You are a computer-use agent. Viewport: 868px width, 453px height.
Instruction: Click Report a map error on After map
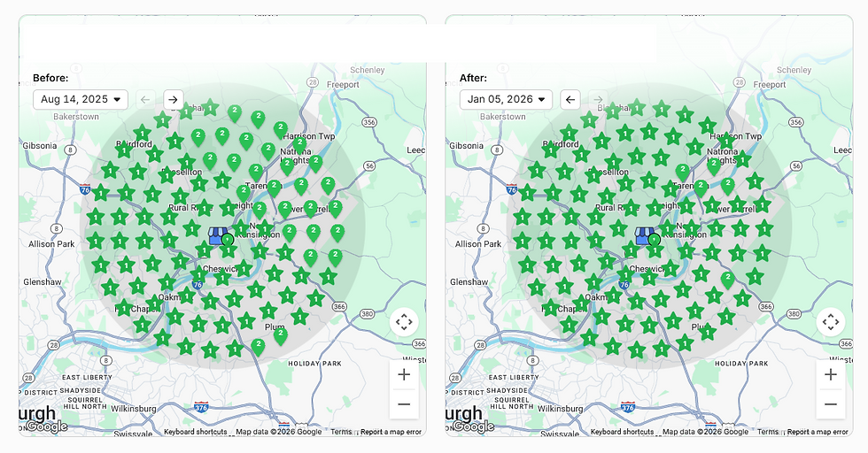click(x=818, y=432)
